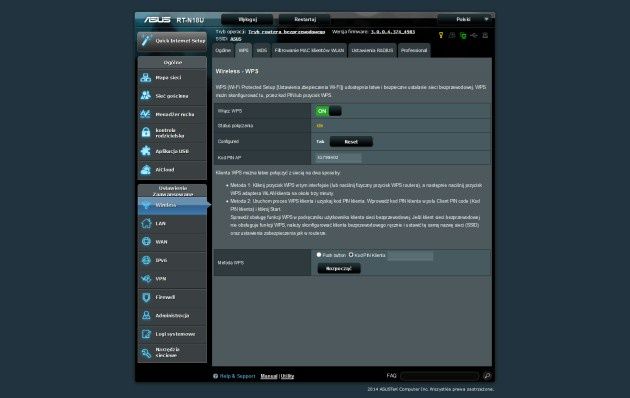Viewport: 630px width, 398px height.
Task: Open the Firewall settings
Action: coord(172,297)
